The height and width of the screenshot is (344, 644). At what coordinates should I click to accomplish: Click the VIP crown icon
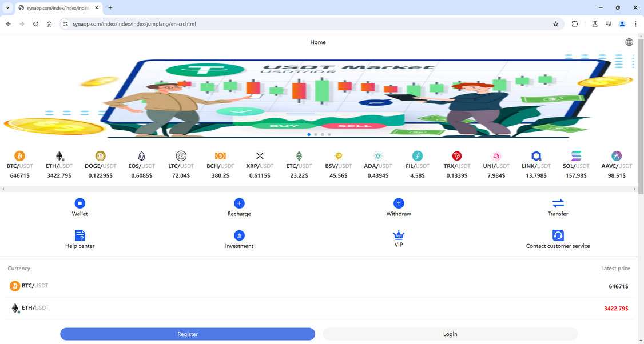[x=399, y=235]
